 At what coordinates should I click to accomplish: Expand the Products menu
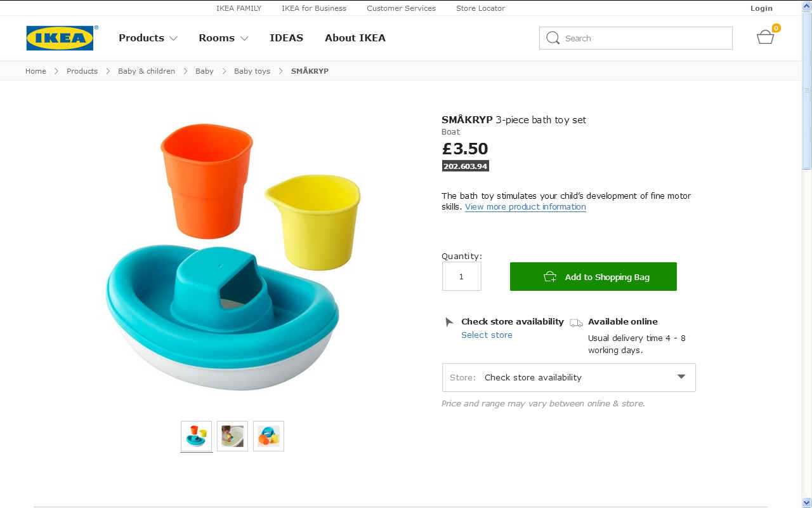[148, 38]
